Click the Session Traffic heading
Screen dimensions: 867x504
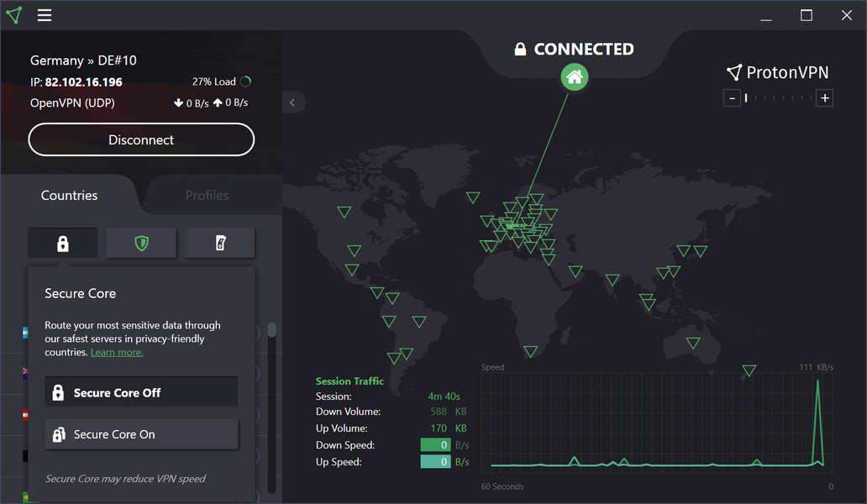[349, 381]
